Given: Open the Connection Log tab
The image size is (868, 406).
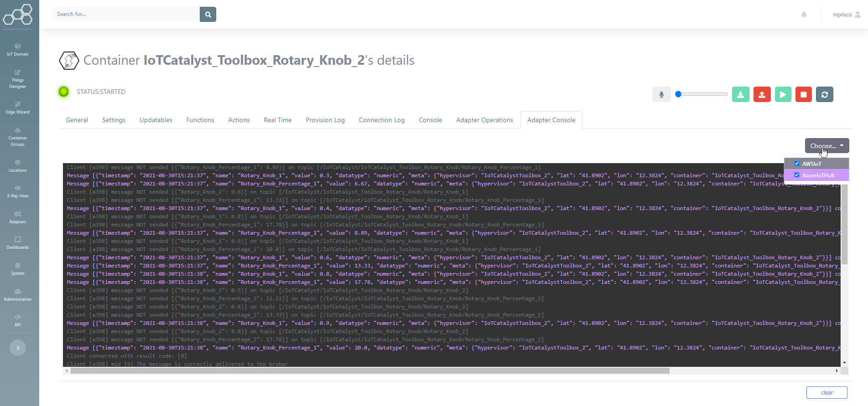Looking at the screenshot, I should 382,120.
